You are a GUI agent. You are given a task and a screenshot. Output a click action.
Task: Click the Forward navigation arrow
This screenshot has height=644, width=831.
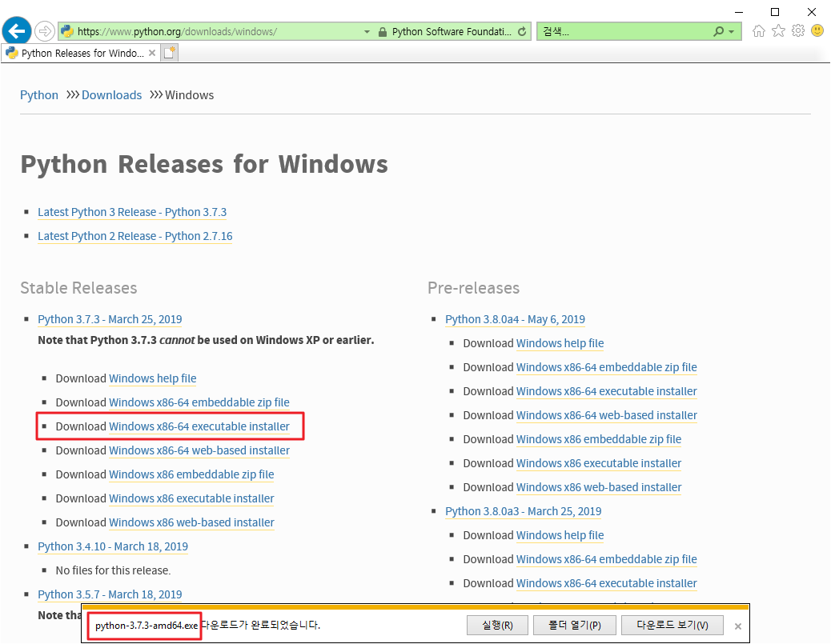coord(45,31)
